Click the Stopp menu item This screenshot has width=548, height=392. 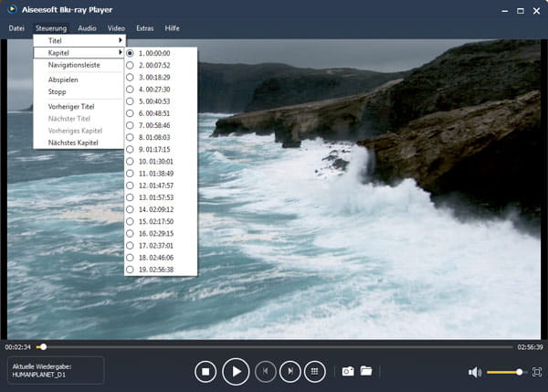pos(58,92)
